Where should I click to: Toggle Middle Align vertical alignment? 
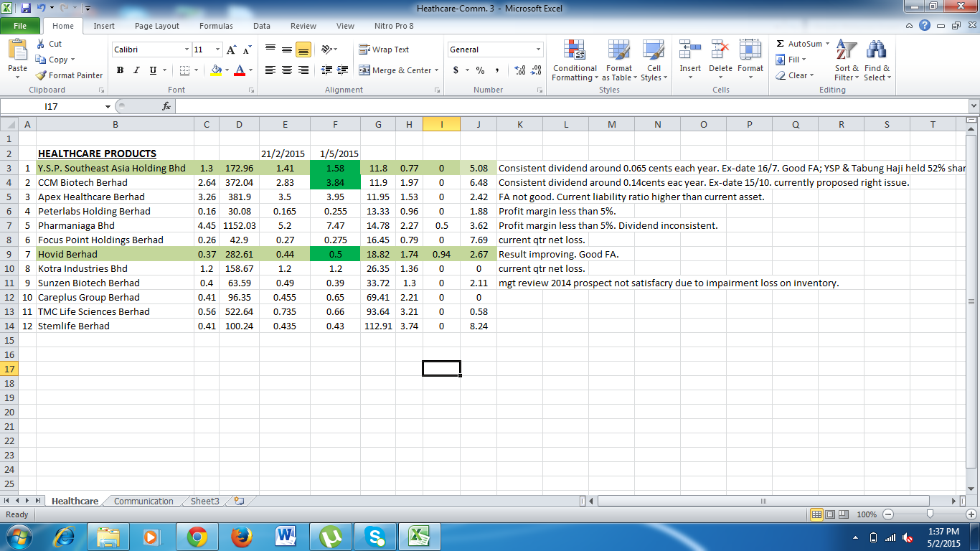(286, 50)
